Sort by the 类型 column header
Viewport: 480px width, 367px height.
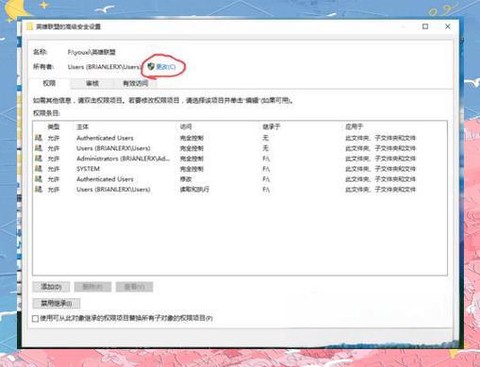[54, 127]
